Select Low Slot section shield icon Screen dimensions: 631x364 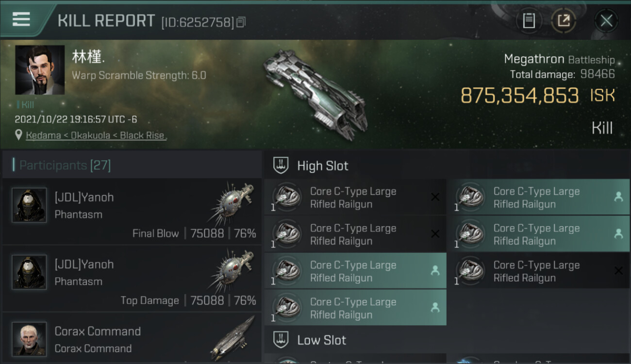click(281, 339)
